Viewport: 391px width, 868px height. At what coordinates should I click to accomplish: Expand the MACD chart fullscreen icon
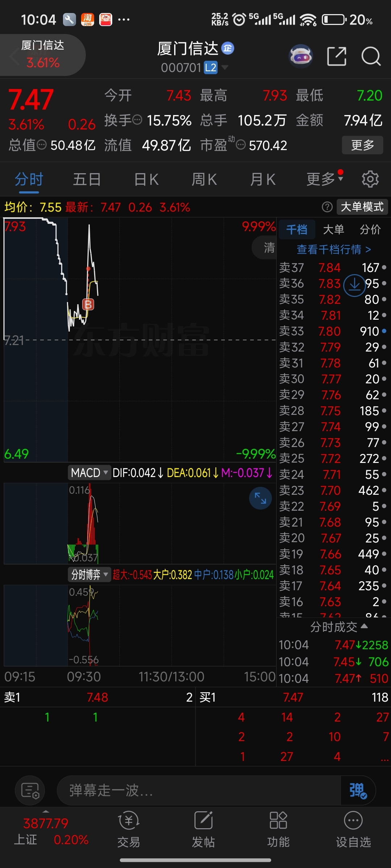coord(260,498)
